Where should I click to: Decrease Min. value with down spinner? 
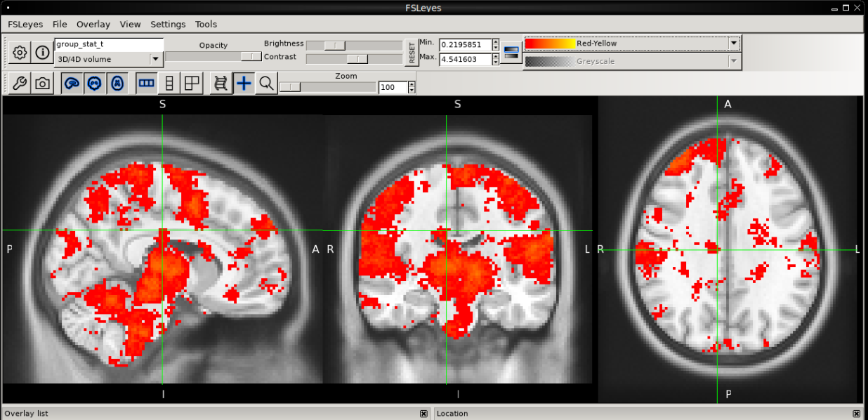coord(496,48)
